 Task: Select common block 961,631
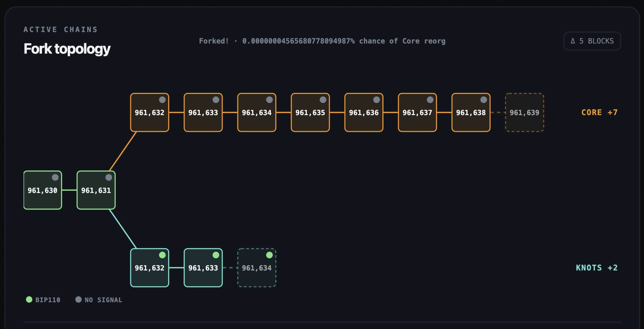(x=96, y=190)
